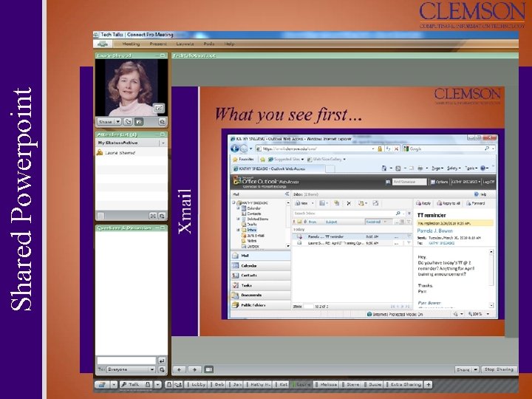
Task: Select Inbox folder in Outlook tree
Action: click(252, 230)
